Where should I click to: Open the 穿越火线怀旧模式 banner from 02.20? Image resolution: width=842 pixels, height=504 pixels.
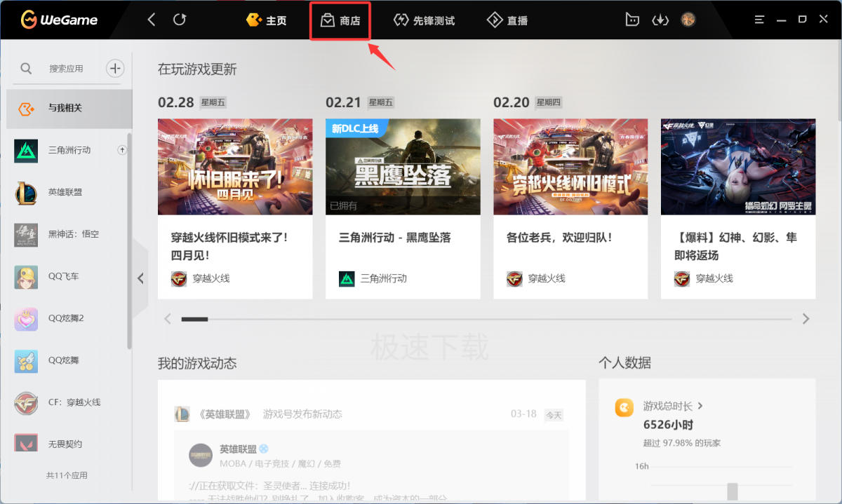pyautogui.click(x=570, y=167)
